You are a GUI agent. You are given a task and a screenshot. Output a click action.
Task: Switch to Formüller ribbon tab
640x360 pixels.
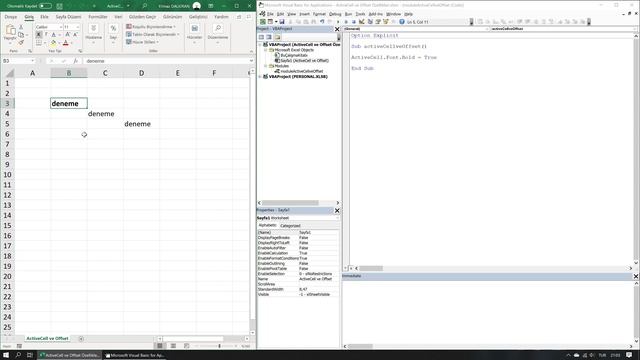[x=98, y=17]
